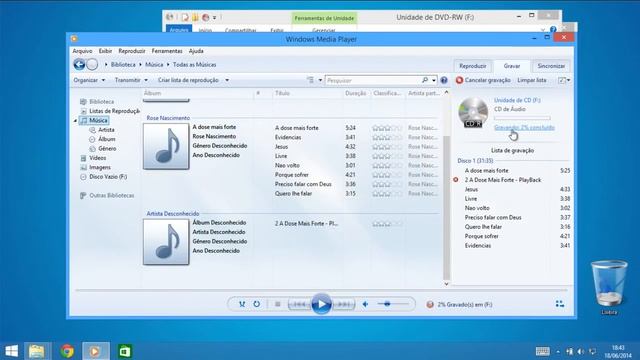Select Álbum under Música

tap(107, 139)
